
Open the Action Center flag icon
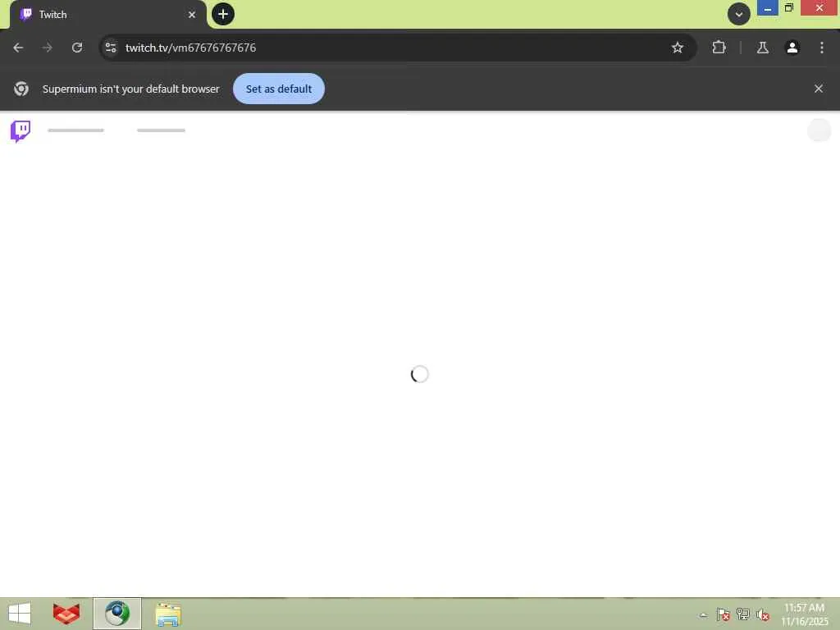[724, 615]
